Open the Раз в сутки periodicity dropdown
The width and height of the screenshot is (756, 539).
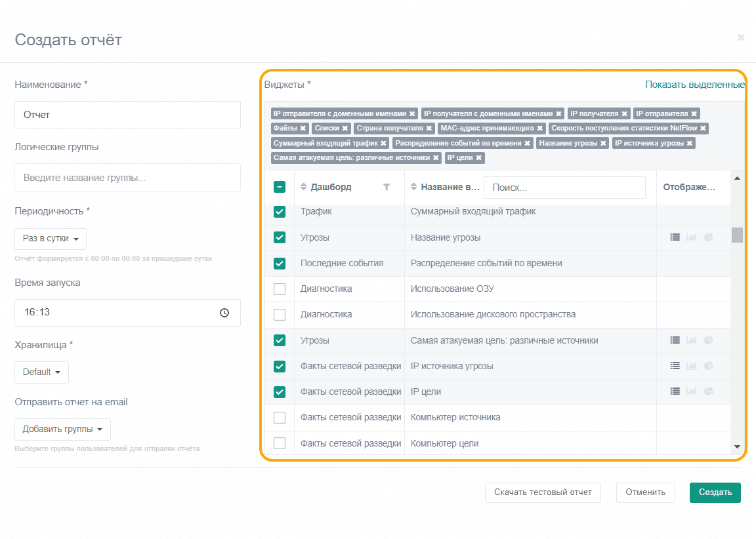click(51, 239)
